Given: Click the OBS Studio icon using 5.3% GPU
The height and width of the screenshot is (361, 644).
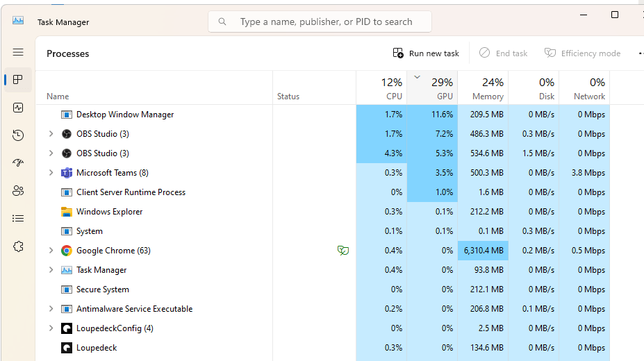Looking at the screenshot, I should (x=67, y=153).
